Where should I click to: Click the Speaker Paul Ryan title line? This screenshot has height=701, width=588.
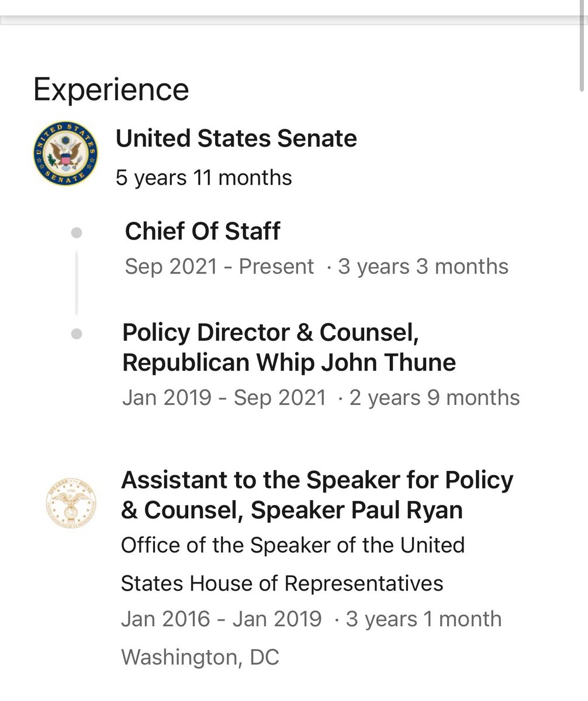(292, 511)
